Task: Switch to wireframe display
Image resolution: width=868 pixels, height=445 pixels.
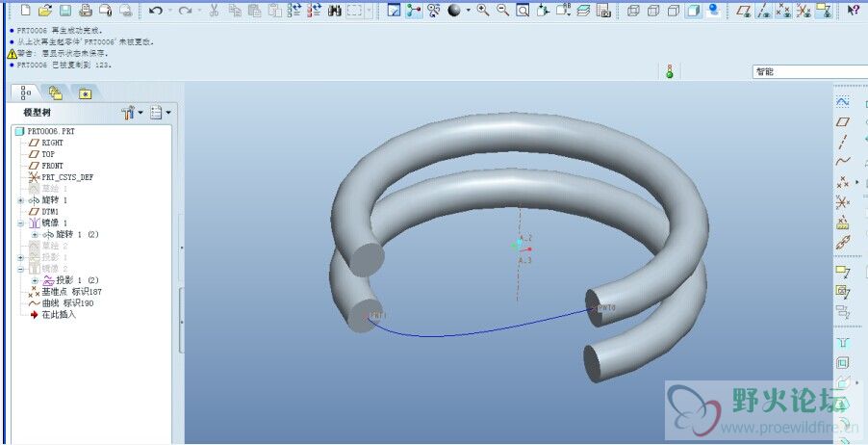Action: (633, 11)
